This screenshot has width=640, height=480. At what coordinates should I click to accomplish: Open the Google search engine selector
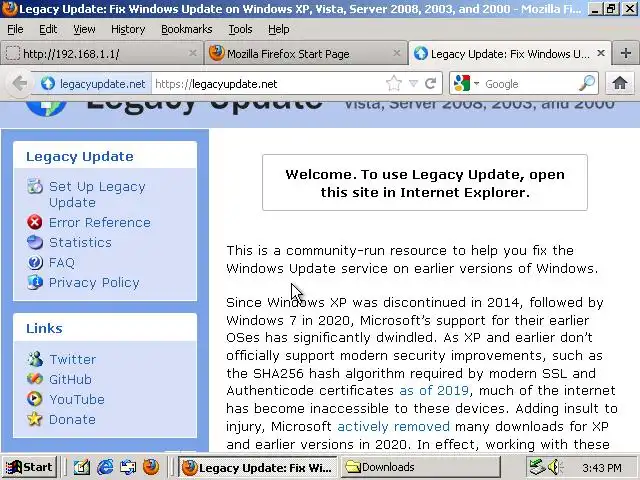466,84
